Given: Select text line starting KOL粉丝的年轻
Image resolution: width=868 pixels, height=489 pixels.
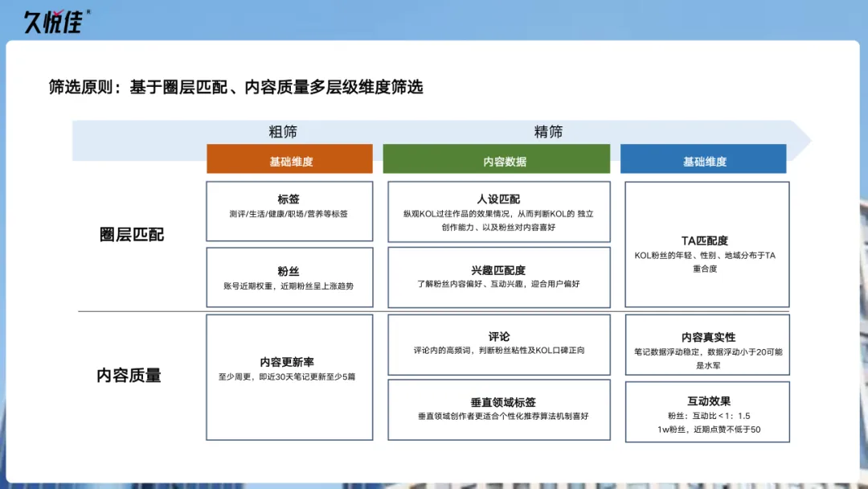Looking at the screenshot, I should point(705,255).
